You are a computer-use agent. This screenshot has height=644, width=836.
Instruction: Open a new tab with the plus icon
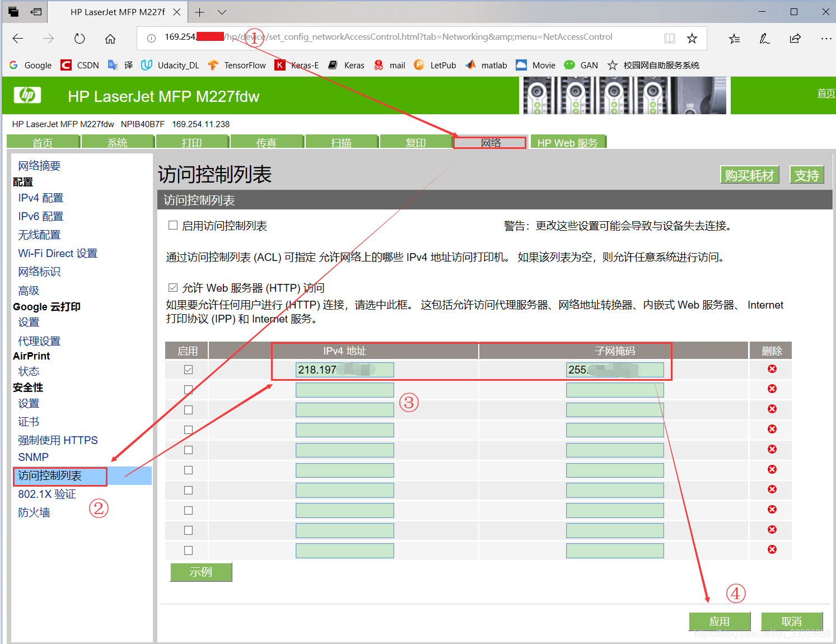click(199, 12)
